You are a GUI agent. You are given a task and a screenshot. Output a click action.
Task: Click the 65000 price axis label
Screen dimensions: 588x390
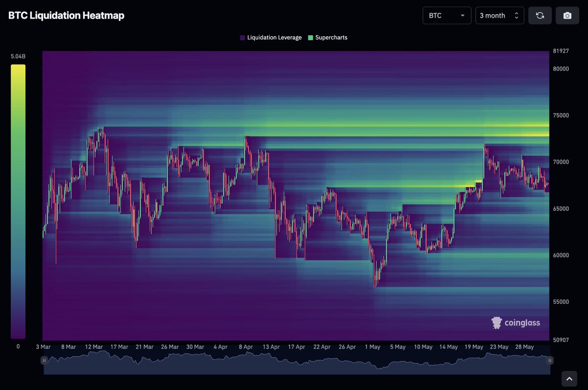click(561, 208)
